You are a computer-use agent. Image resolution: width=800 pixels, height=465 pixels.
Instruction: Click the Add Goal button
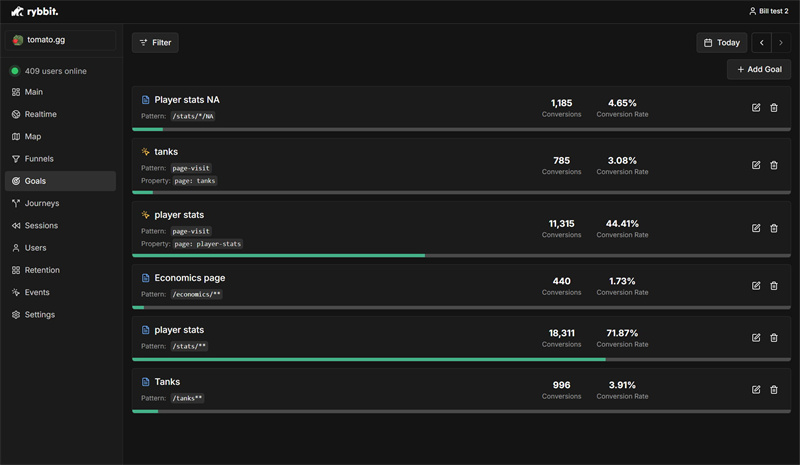point(759,70)
